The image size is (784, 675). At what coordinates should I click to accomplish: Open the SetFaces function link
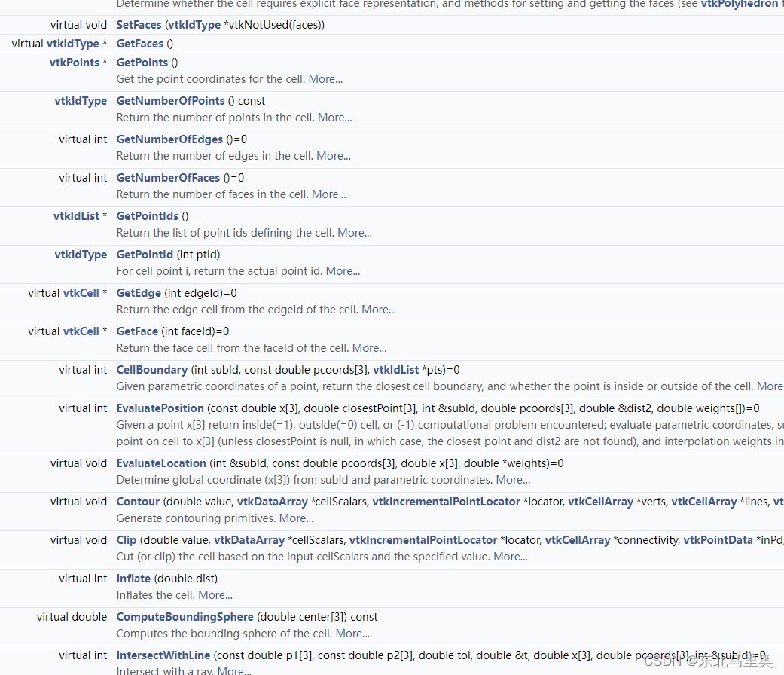139,25
